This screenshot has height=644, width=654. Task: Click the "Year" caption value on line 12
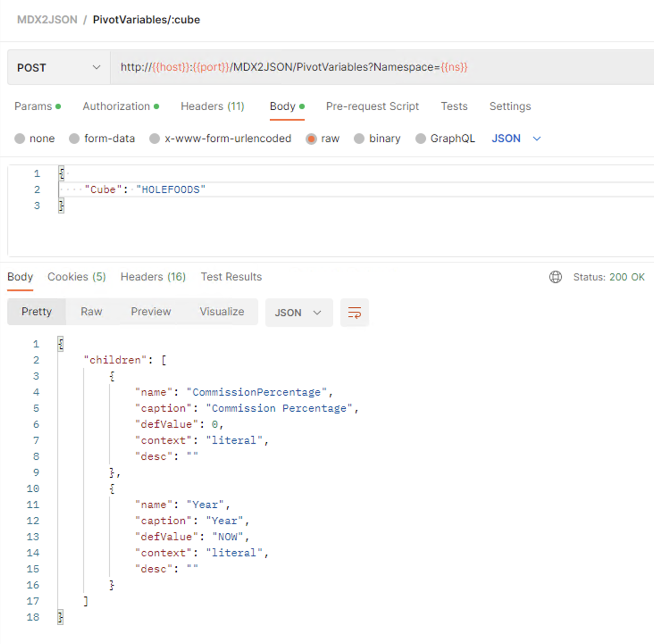pos(225,521)
